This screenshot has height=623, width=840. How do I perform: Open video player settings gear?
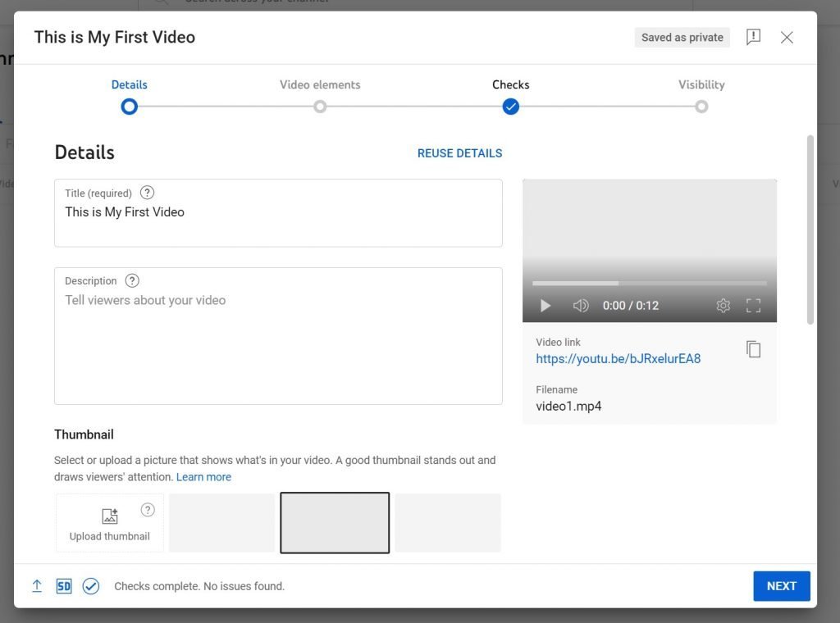[723, 306]
